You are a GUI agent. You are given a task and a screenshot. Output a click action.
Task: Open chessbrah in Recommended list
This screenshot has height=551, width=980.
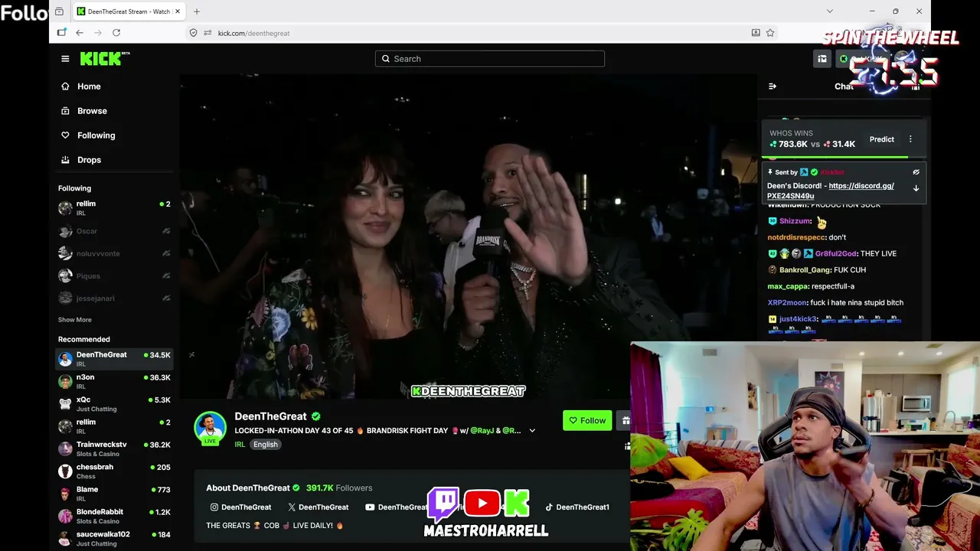[114, 471]
